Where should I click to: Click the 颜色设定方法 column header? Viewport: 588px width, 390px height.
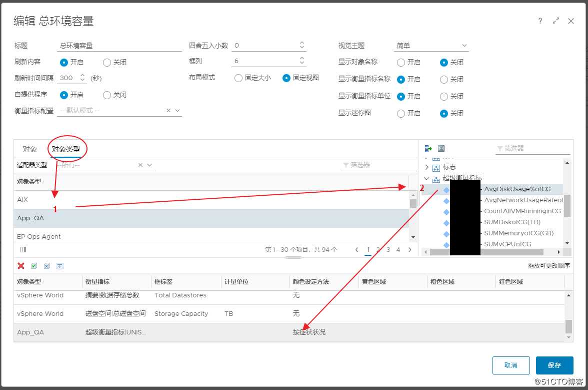coord(324,282)
